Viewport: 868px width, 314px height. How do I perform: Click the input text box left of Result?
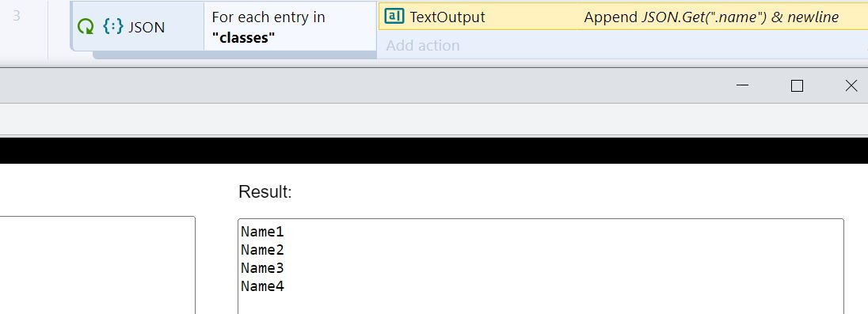pyautogui.click(x=97, y=265)
